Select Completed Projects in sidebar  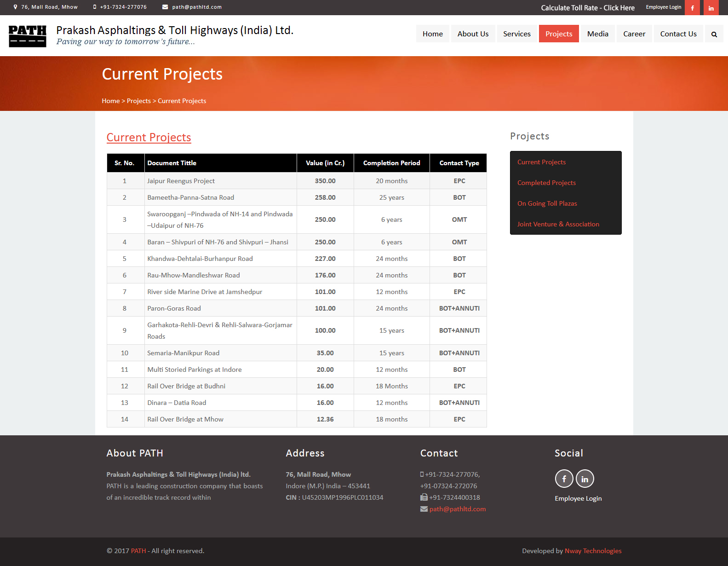pos(546,183)
